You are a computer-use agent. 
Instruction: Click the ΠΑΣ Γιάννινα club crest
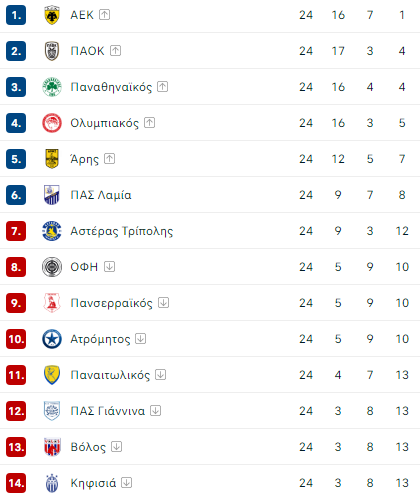click(52, 411)
